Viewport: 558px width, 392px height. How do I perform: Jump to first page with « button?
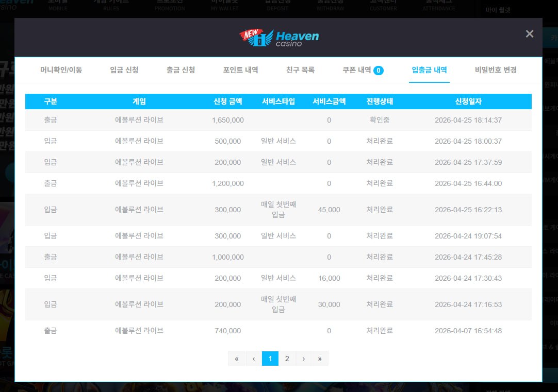tap(237, 359)
